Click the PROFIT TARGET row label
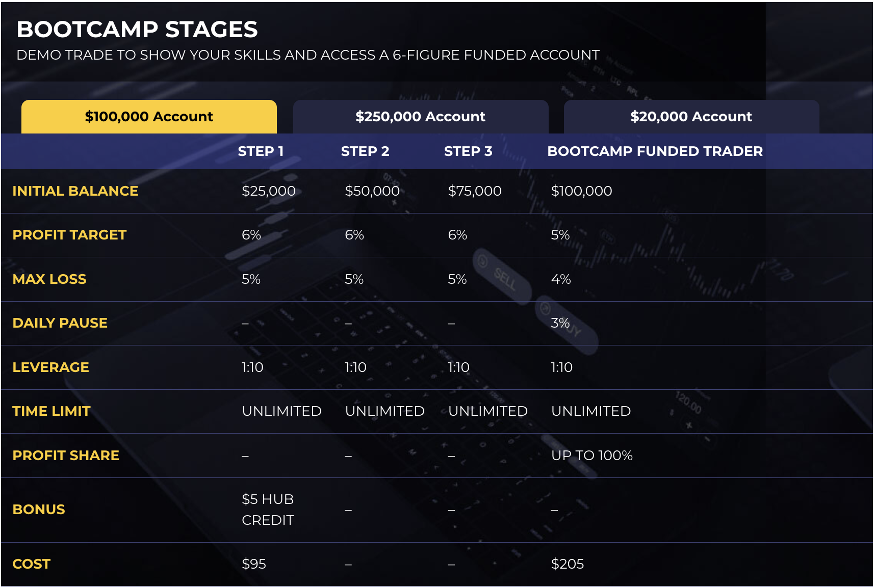This screenshot has width=874, height=588. (69, 235)
